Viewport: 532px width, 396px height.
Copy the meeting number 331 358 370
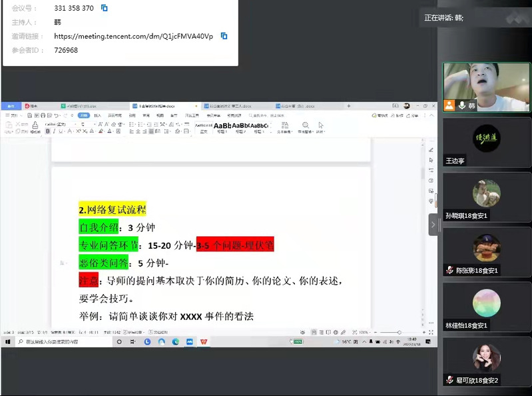[x=105, y=8]
